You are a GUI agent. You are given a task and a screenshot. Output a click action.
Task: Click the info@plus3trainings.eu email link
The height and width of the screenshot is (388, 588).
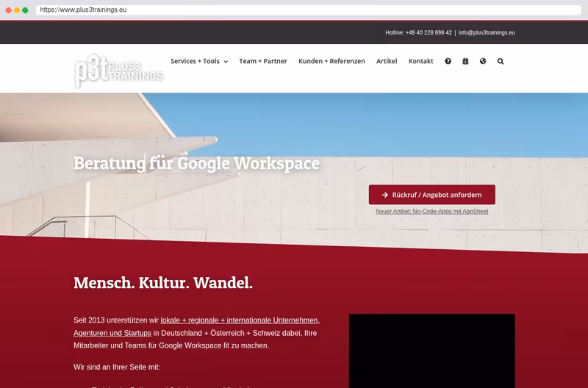point(487,32)
